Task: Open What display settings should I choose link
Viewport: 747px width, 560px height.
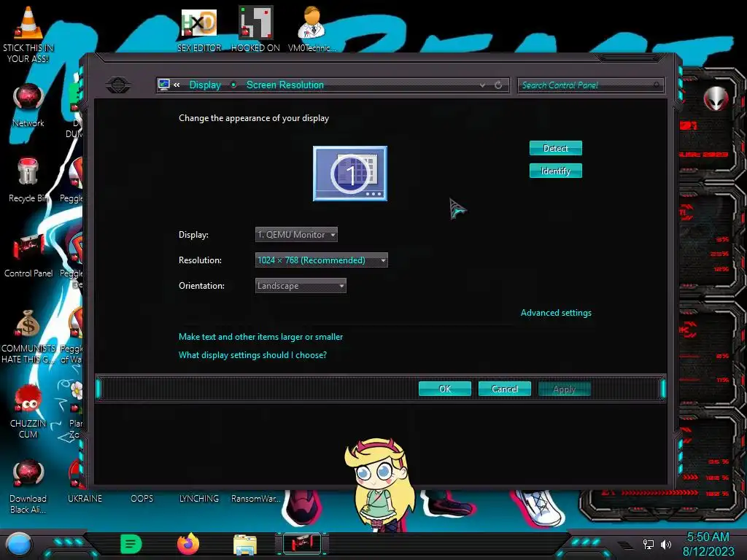Action: [252, 355]
